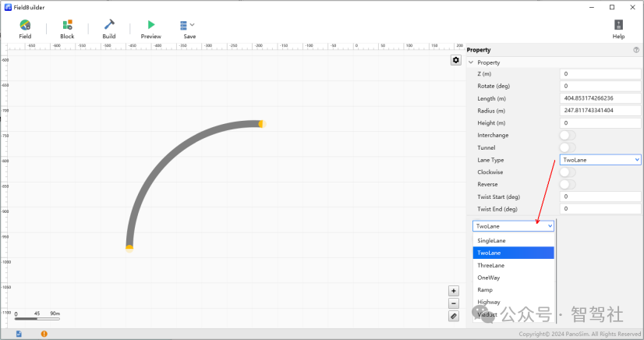
Task: Click the copyright PanoSim text
Action: tap(579, 334)
